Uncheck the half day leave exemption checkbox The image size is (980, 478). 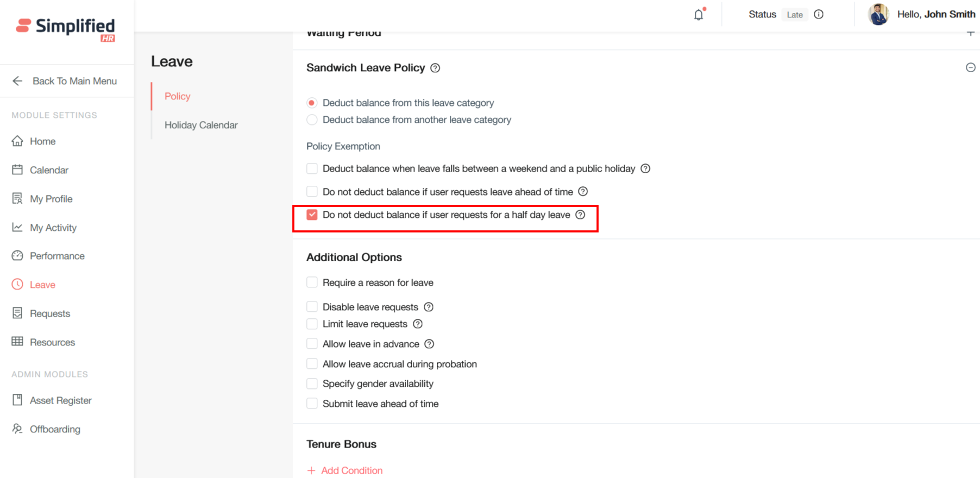pos(312,215)
